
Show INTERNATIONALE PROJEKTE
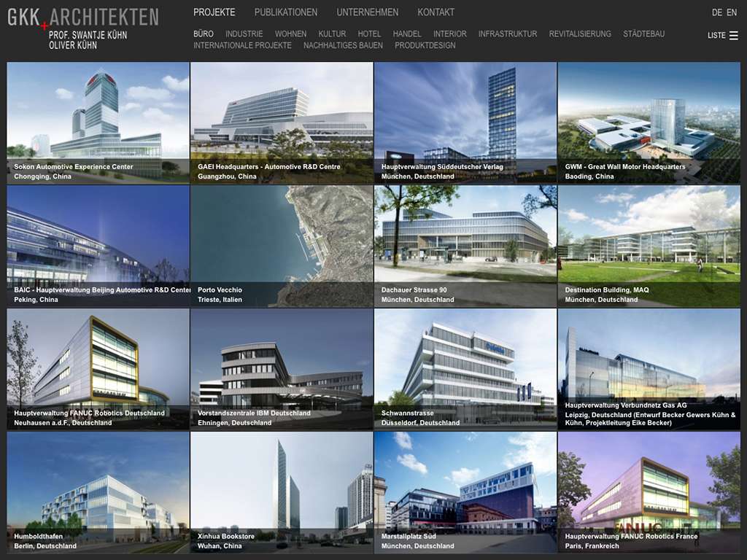click(242, 45)
